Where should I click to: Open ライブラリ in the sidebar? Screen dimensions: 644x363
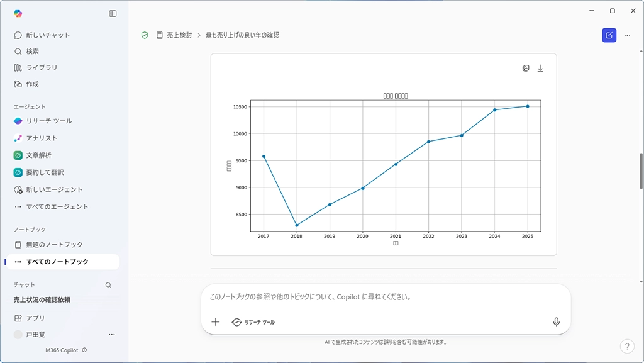[42, 67]
